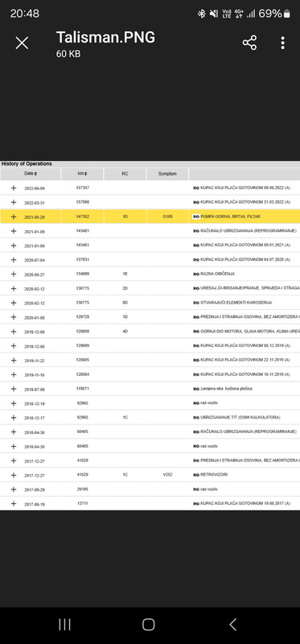Click the 137031 km value
This screenshot has height=644, width=300.
point(83,259)
